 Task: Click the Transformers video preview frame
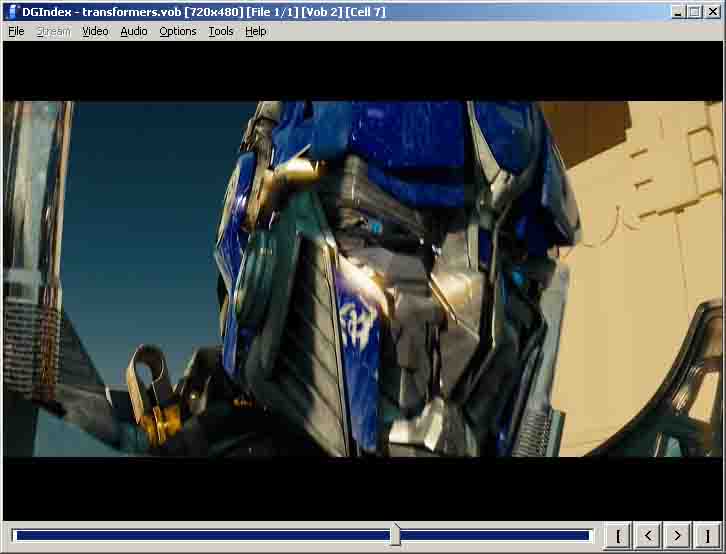pyautogui.click(x=363, y=279)
